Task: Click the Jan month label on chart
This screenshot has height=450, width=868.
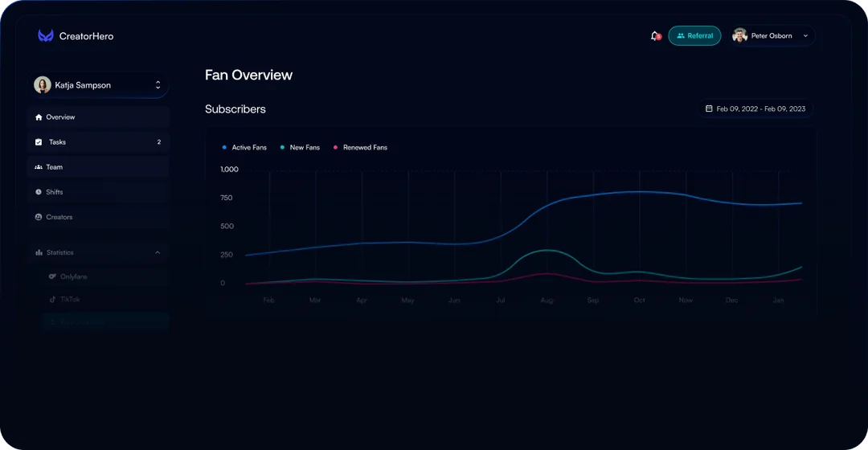Action: click(x=778, y=300)
